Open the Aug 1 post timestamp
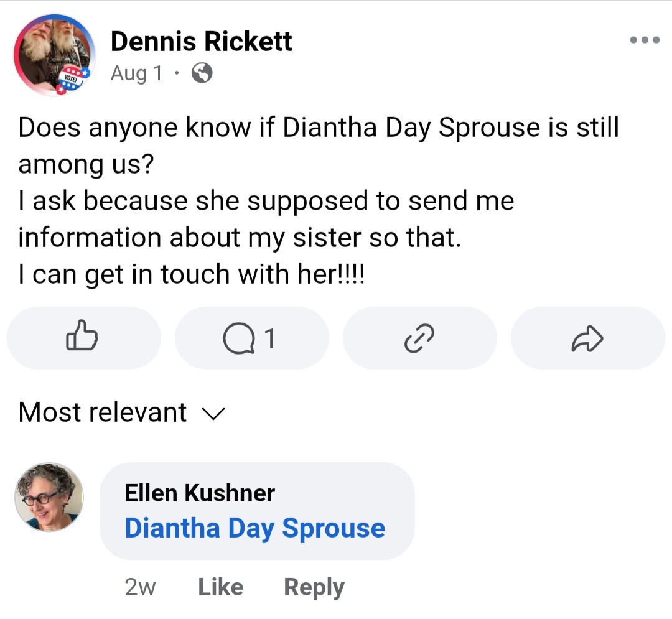The height and width of the screenshot is (619, 672). click(137, 73)
